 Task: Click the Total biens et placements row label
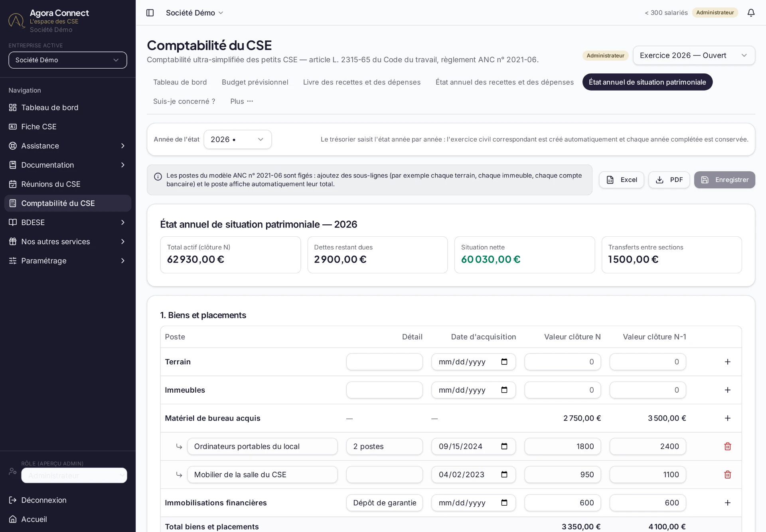pos(212,526)
